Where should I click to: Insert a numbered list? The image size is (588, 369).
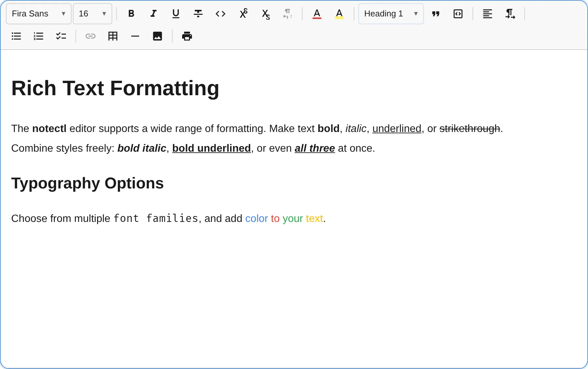coord(39,36)
